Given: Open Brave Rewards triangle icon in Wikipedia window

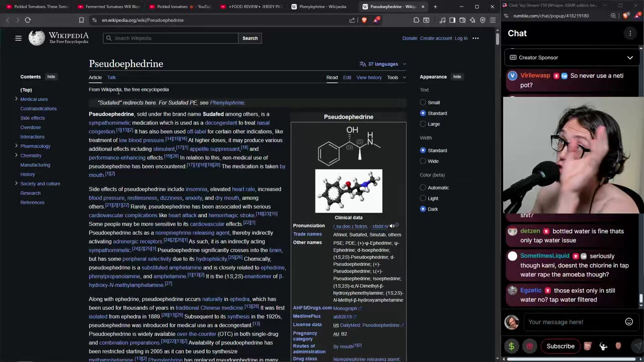Looking at the screenshot, I should 376,20.
